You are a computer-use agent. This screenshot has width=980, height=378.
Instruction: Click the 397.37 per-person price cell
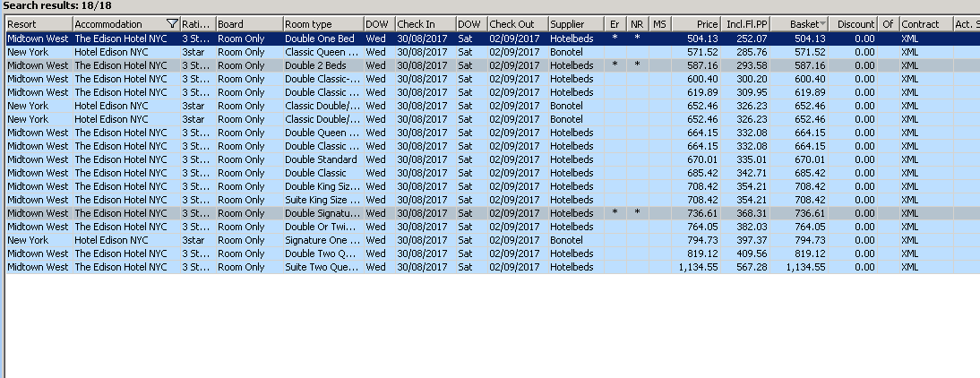[x=745, y=240]
